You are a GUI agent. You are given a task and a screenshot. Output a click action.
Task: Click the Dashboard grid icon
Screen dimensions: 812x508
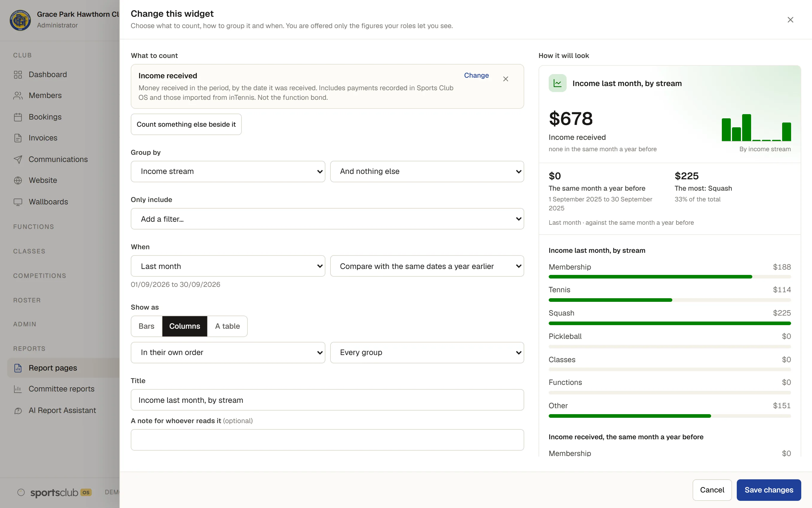[x=18, y=75]
